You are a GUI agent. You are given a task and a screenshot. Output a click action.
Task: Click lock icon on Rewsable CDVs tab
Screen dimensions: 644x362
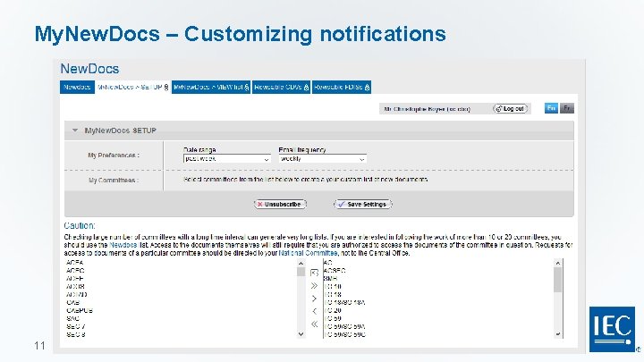click(307, 88)
